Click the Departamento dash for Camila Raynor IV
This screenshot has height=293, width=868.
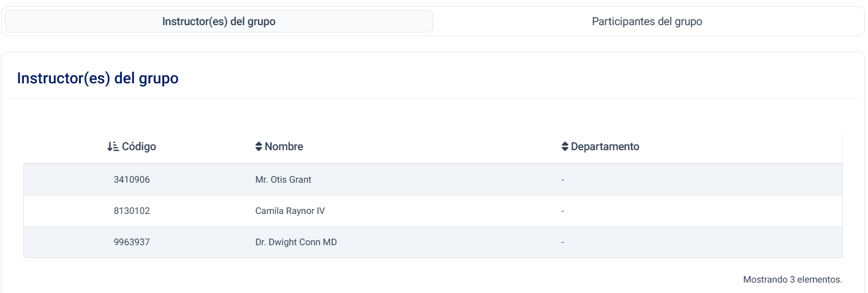coord(562,211)
